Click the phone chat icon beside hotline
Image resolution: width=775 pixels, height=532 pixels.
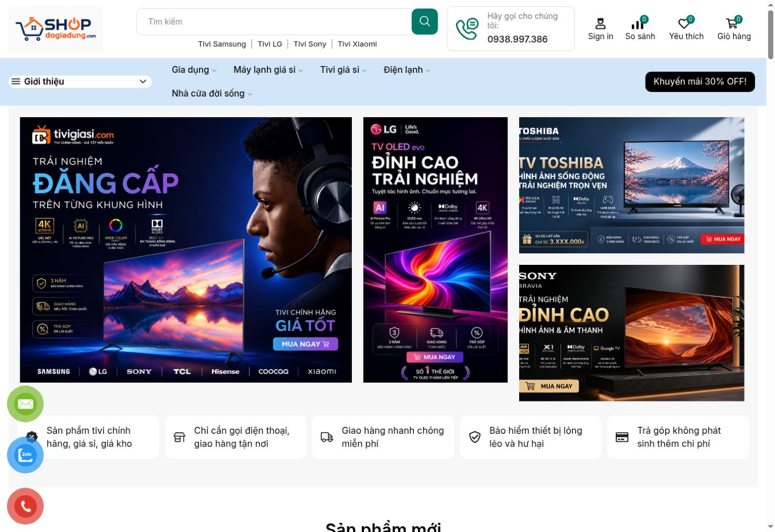click(x=467, y=29)
